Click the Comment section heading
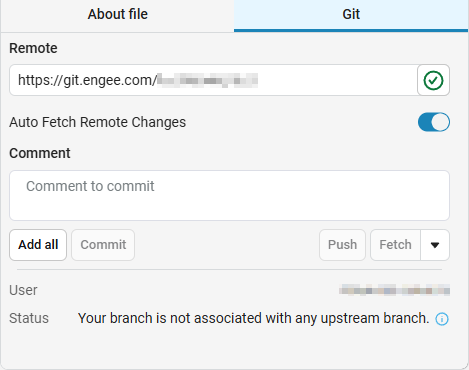Screen dimensions: 469x370 (40, 153)
